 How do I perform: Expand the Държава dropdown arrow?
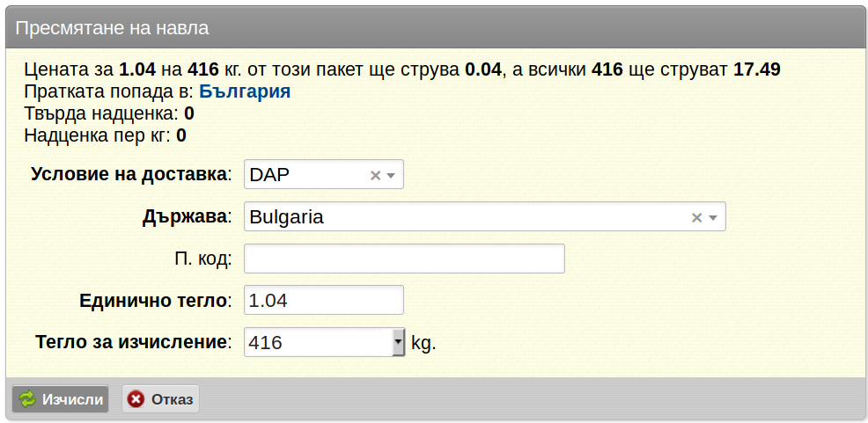click(x=713, y=217)
